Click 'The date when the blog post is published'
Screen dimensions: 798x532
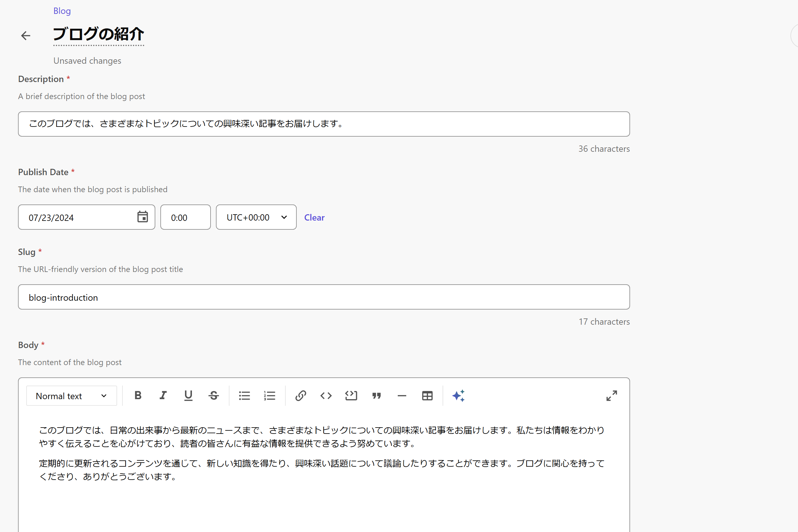pos(93,189)
